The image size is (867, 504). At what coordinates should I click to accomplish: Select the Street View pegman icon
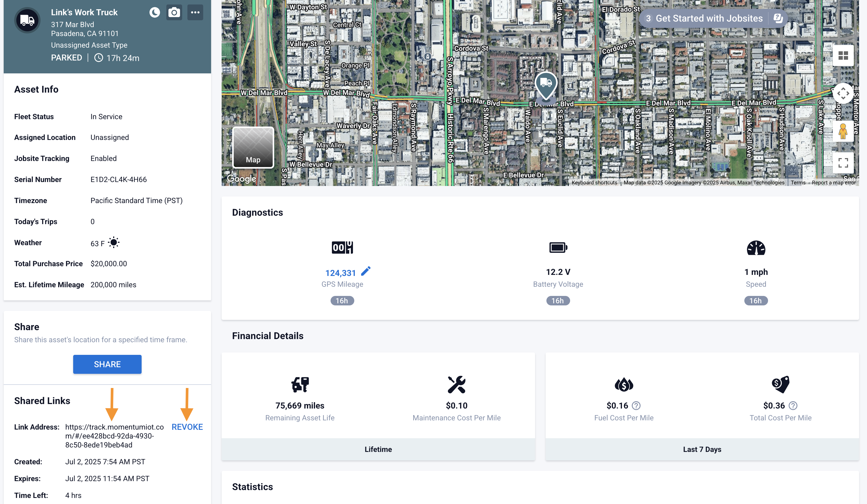(843, 131)
